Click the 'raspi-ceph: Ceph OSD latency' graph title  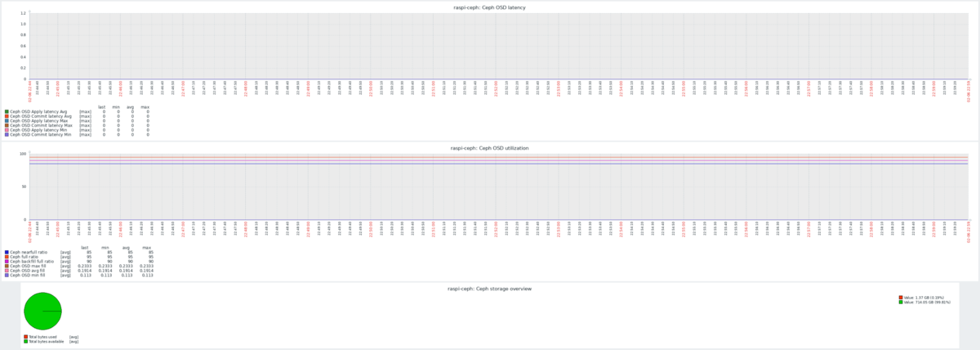[x=489, y=7]
